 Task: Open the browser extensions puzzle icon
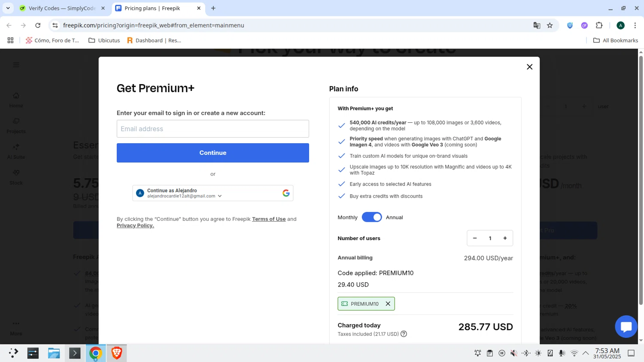point(599,25)
